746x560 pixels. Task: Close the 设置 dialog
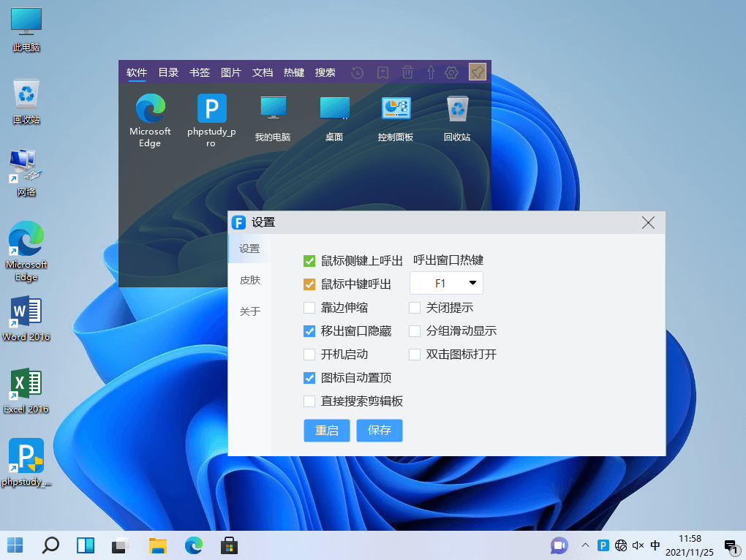648,222
